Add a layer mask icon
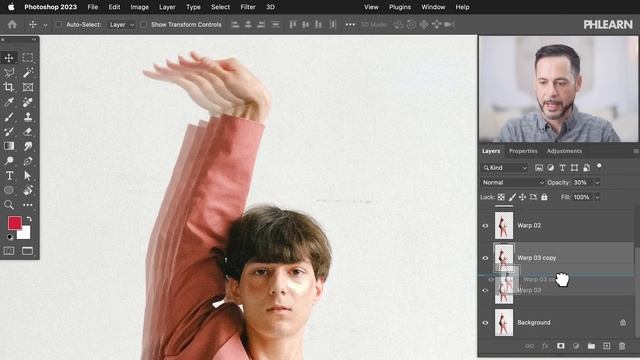This screenshot has width=640, height=360. 560,346
